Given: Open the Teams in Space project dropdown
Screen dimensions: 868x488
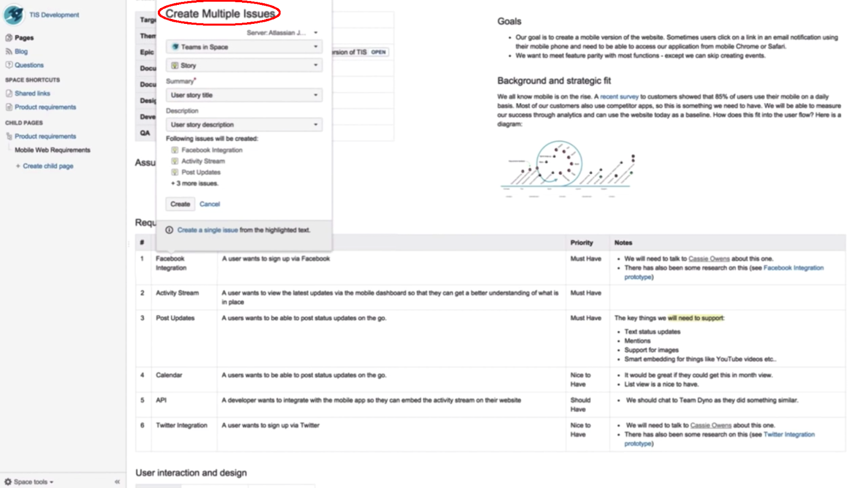Looking at the screenshot, I should click(x=244, y=47).
